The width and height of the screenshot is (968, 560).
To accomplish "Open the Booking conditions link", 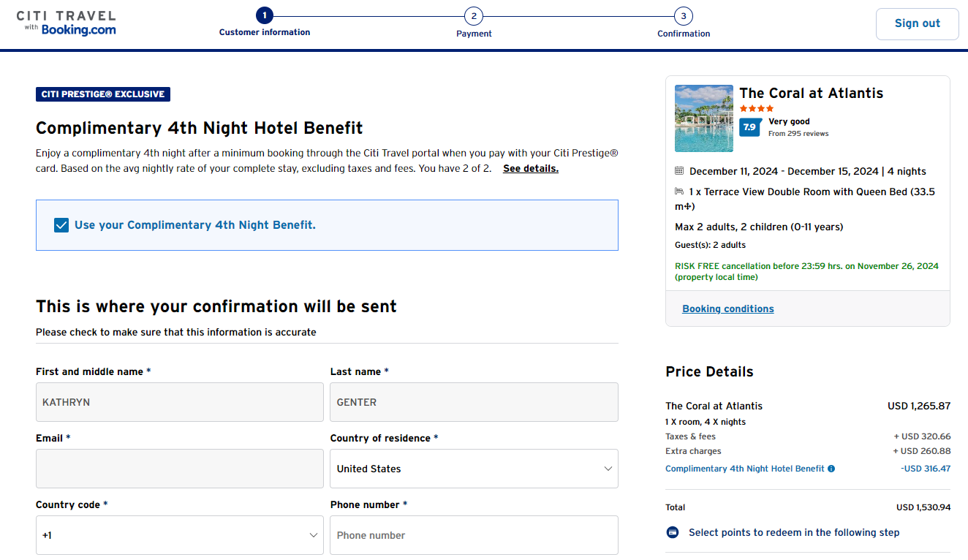I will pos(727,308).
